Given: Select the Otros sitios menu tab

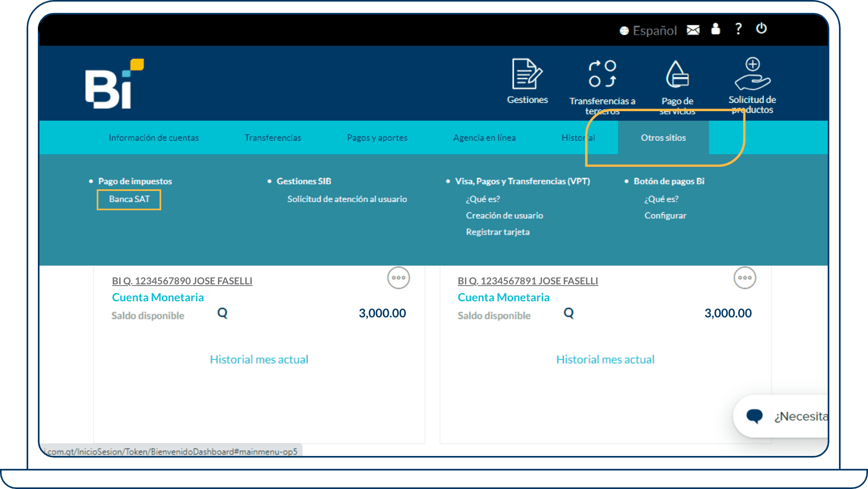Looking at the screenshot, I should click(x=663, y=138).
